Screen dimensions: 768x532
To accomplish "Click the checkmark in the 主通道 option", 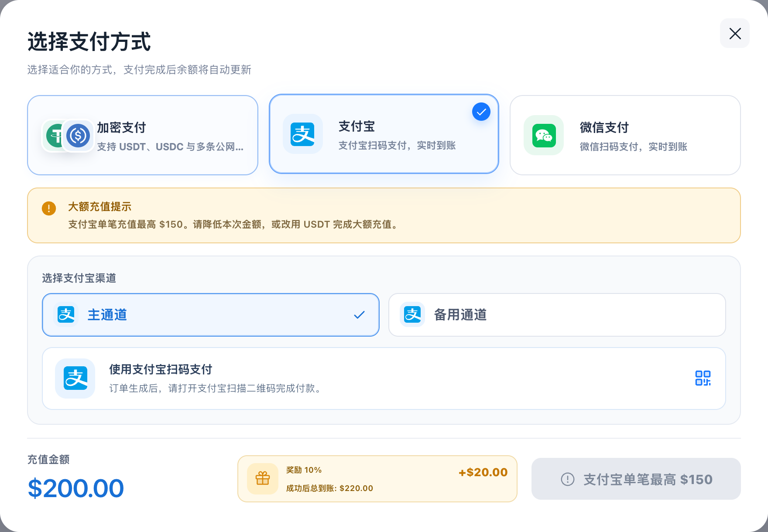I will (359, 315).
